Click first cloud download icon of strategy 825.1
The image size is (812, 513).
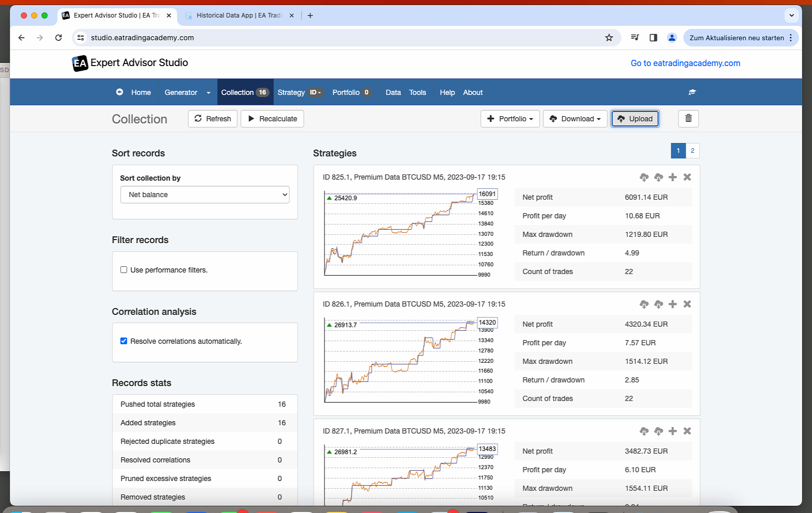point(644,177)
